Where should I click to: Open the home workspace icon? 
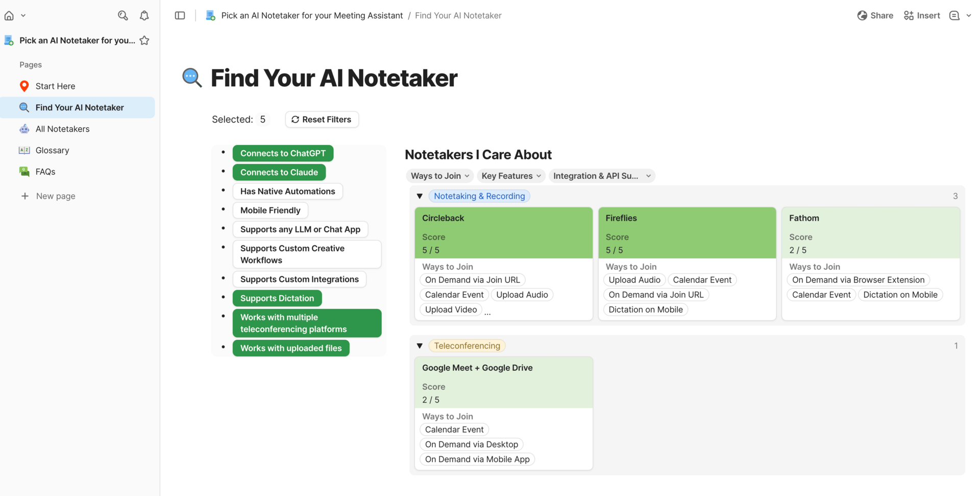coord(9,16)
